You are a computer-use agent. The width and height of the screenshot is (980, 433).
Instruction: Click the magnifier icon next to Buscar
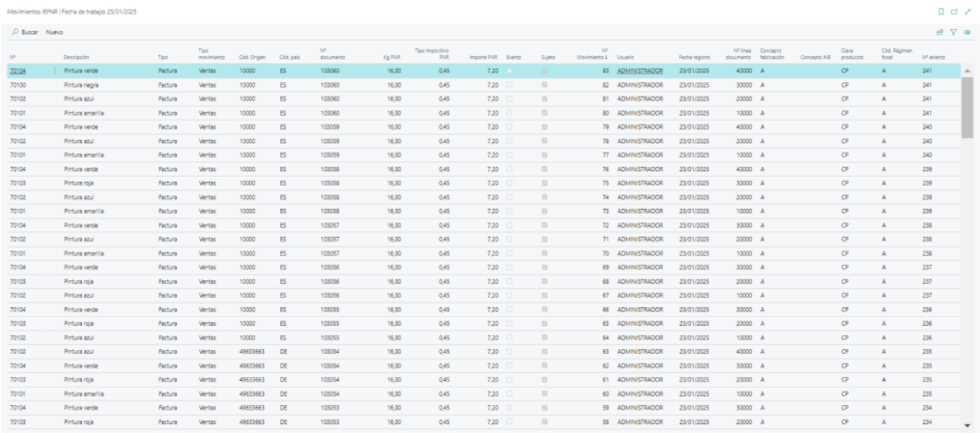pos(14,32)
